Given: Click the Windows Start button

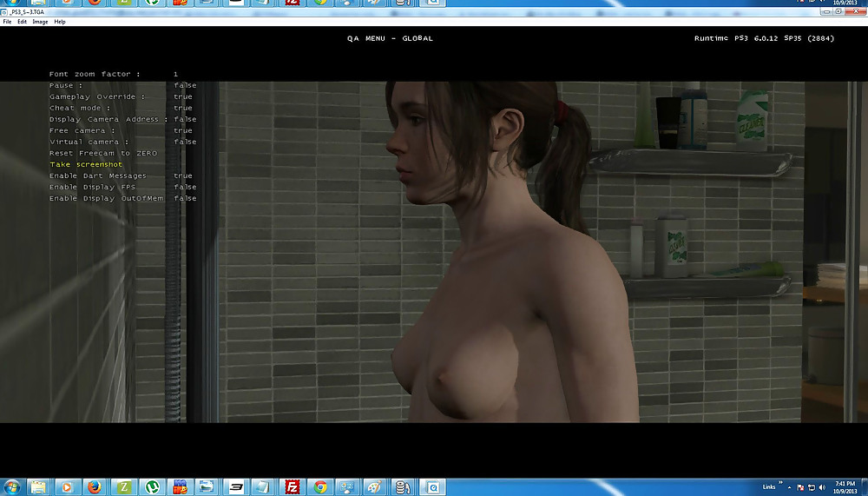Looking at the screenshot, I should click(11, 487).
